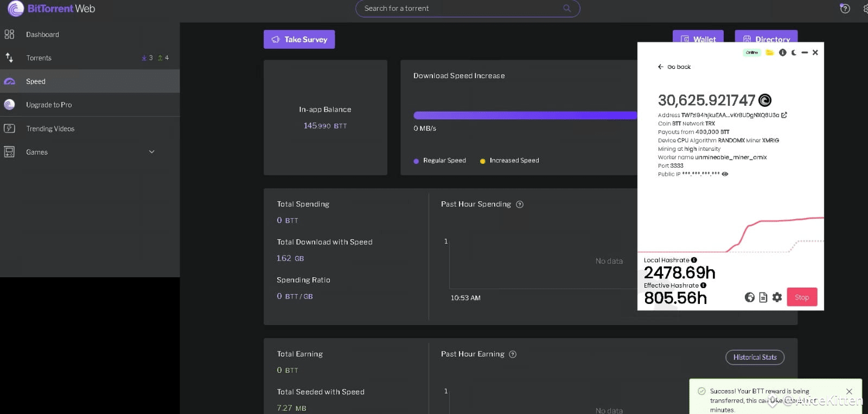Click the Speed gauge icon
This screenshot has height=414, width=868.
tap(9, 81)
